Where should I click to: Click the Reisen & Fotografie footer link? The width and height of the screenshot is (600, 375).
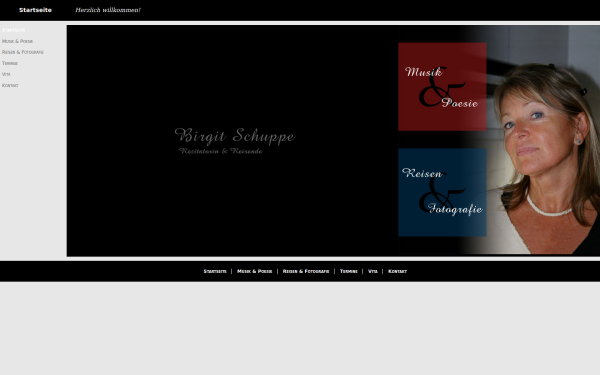pos(306,271)
